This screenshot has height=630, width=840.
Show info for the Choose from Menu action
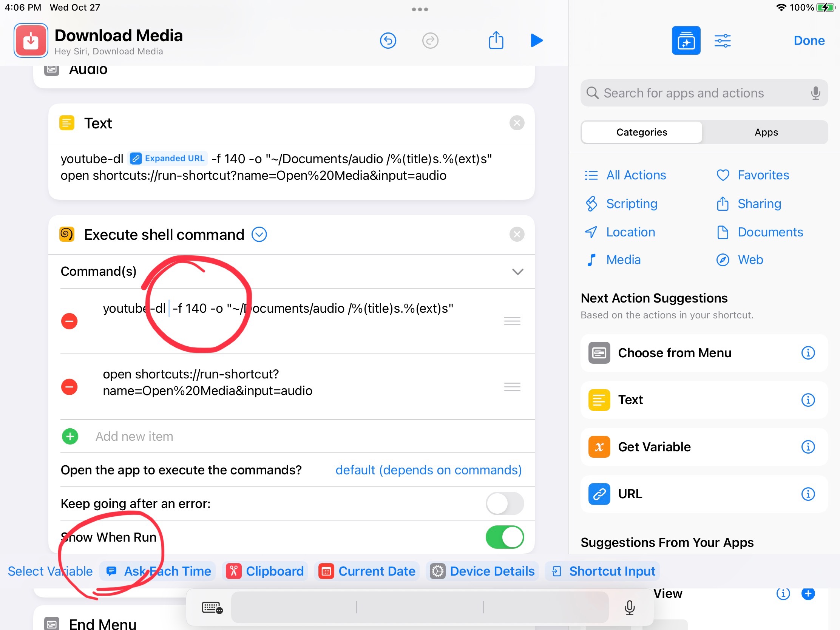[x=808, y=353]
